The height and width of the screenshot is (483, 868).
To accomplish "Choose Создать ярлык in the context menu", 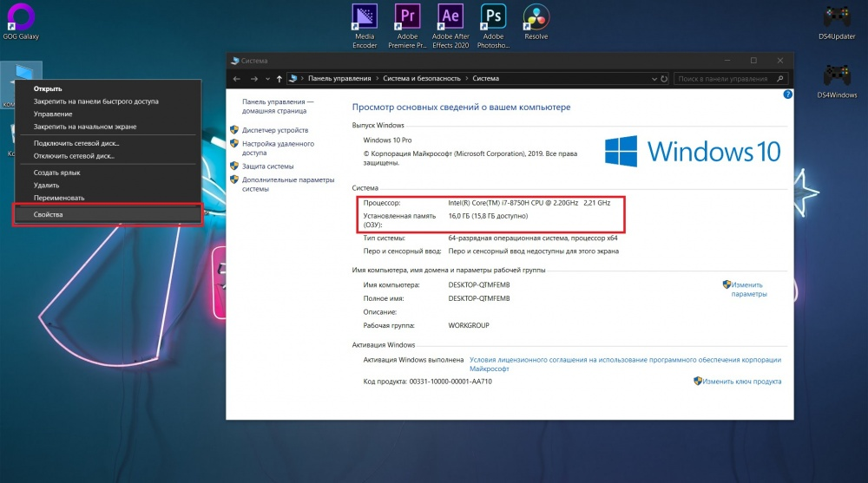I will pos(108,173).
